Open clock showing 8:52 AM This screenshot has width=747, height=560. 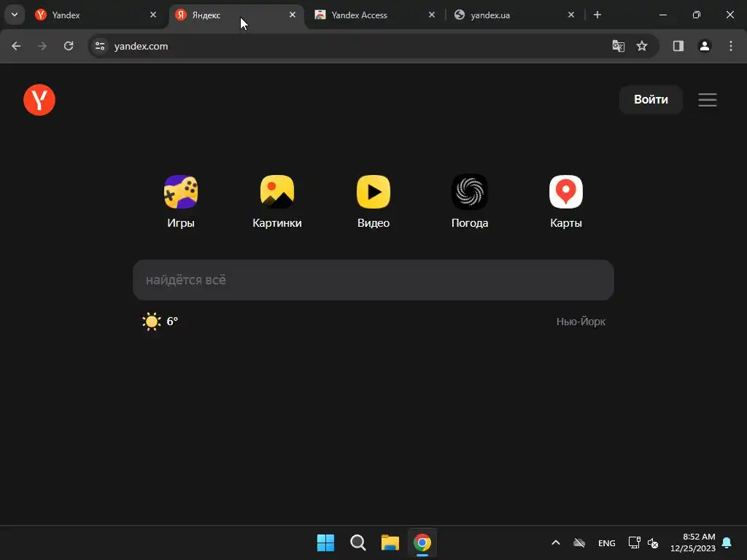693,542
